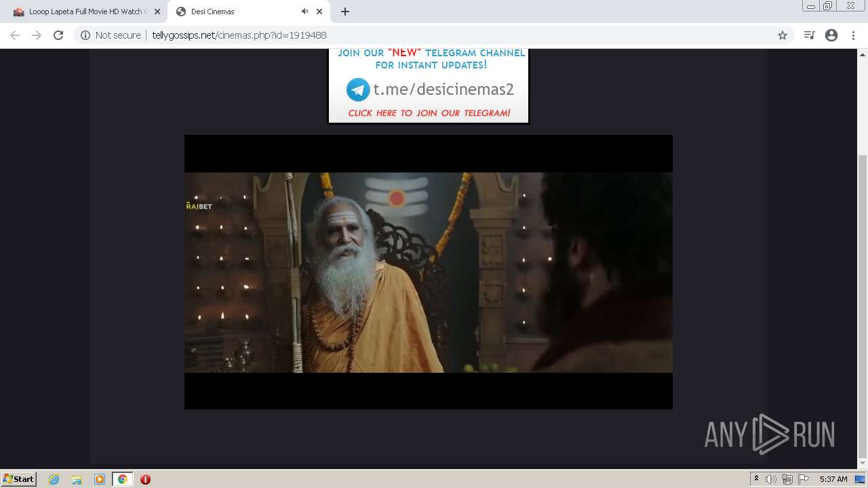Image resolution: width=868 pixels, height=488 pixels.
Task: Open the volume control in the system tray
Action: [771, 479]
